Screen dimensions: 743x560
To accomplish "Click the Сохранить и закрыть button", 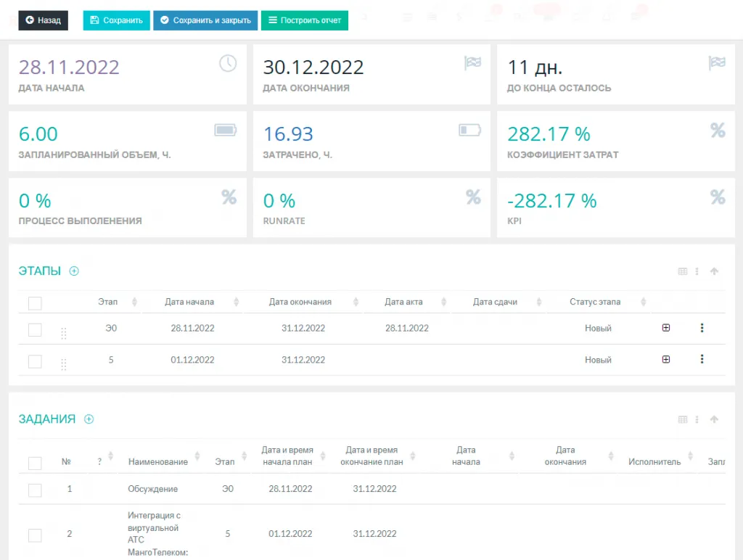I will pyautogui.click(x=205, y=20).
